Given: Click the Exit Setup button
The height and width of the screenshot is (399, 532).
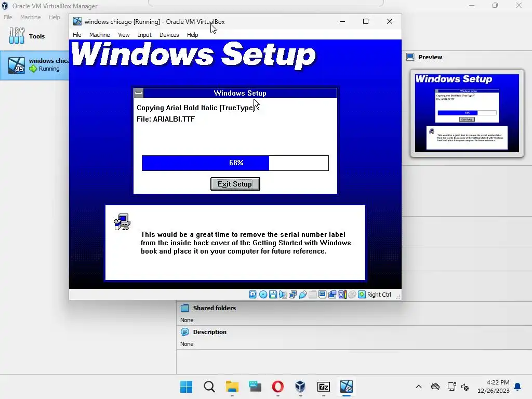Looking at the screenshot, I should point(235,184).
